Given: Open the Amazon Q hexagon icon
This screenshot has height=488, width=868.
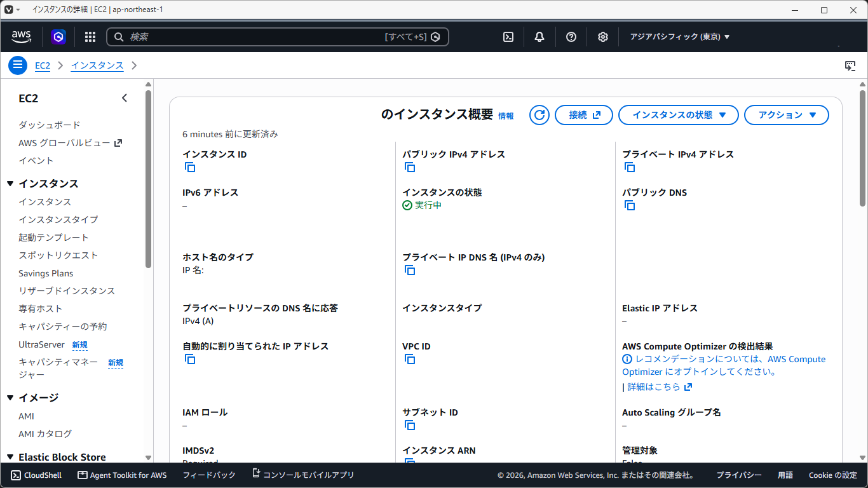Looking at the screenshot, I should coord(59,37).
